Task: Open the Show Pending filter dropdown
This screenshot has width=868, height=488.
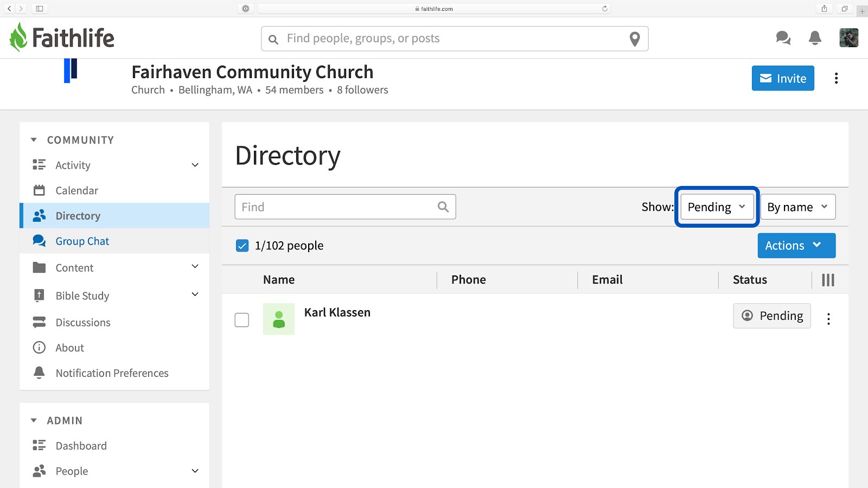Action: [717, 207]
